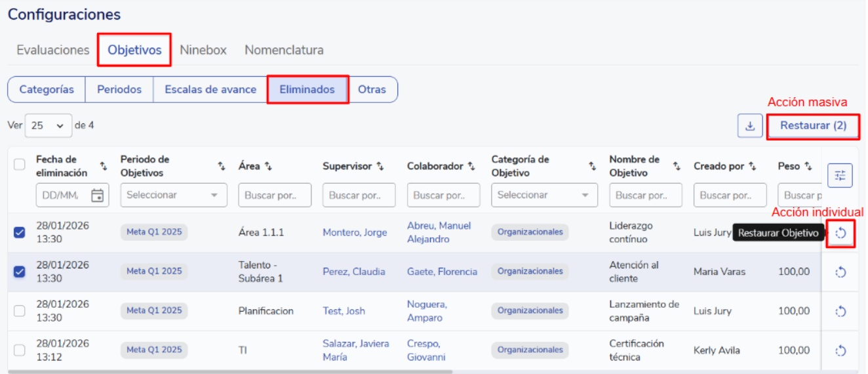868x374 pixels.
Task: Open the column settings filter icon
Action: coord(840,175)
